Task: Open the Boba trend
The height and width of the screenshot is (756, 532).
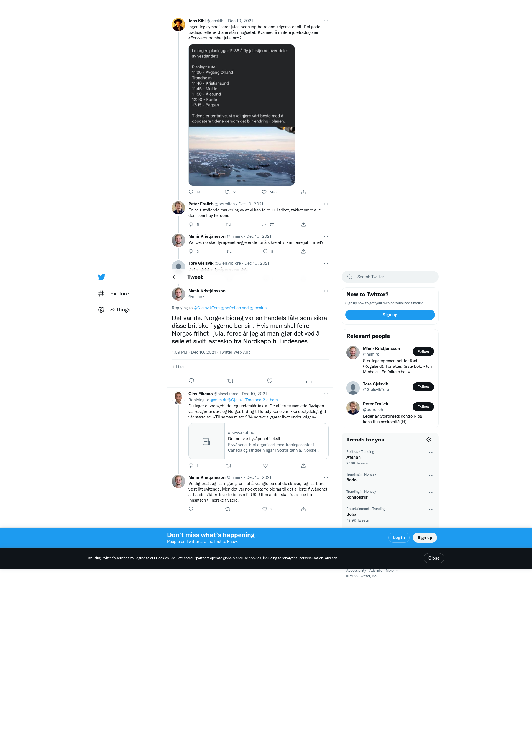Action: (x=390, y=514)
